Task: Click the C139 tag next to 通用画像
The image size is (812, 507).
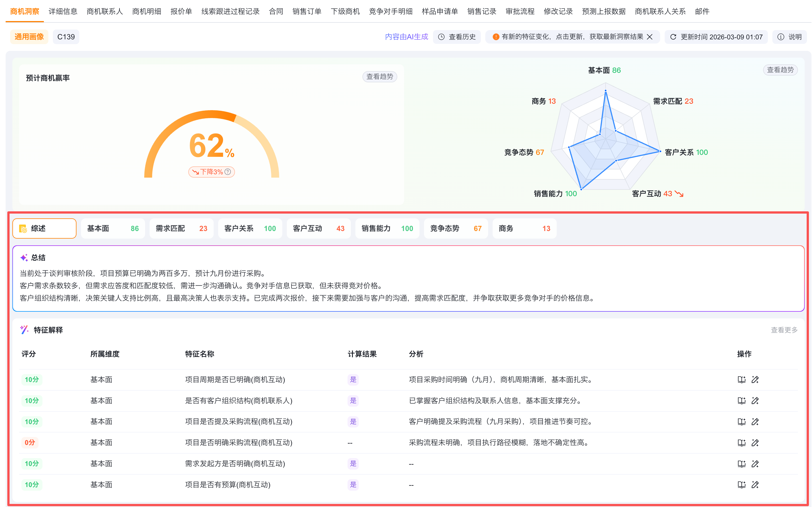Action: [x=66, y=37]
